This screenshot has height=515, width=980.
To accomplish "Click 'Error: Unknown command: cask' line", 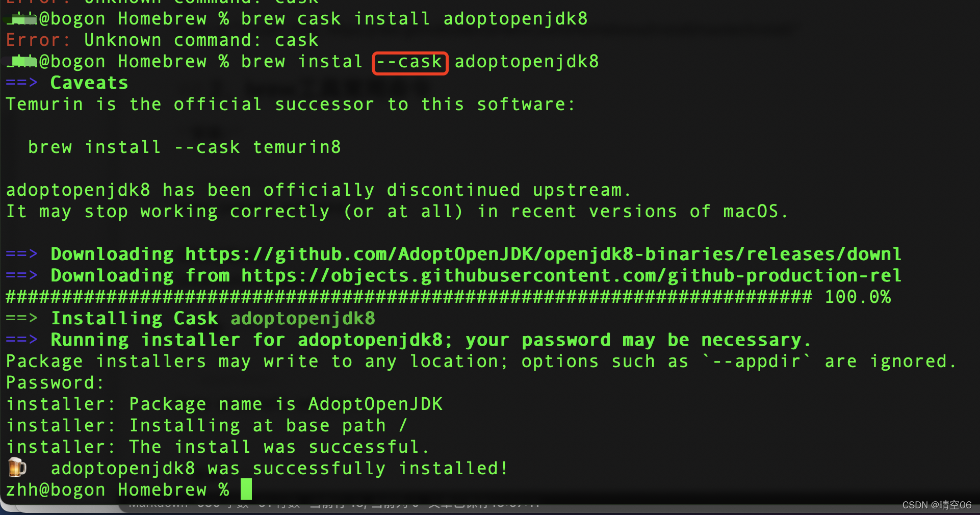I will pos(162,40).
